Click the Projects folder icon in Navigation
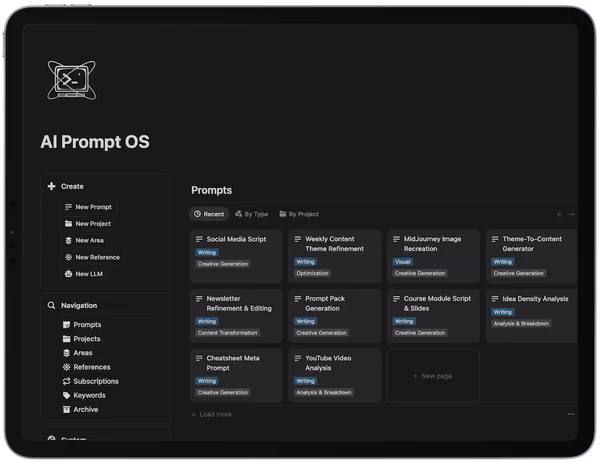600x462 pixels. (x=66, y=339)
